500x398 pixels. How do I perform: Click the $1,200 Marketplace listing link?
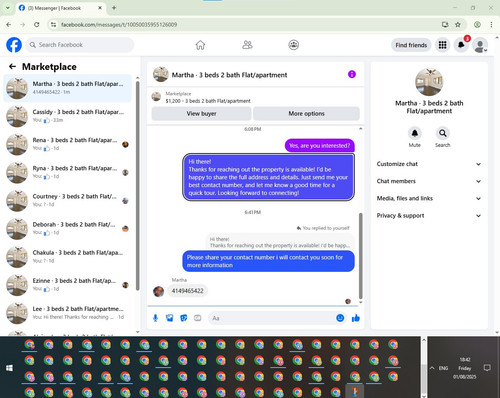pyautogui.click(x=208, y=101)
